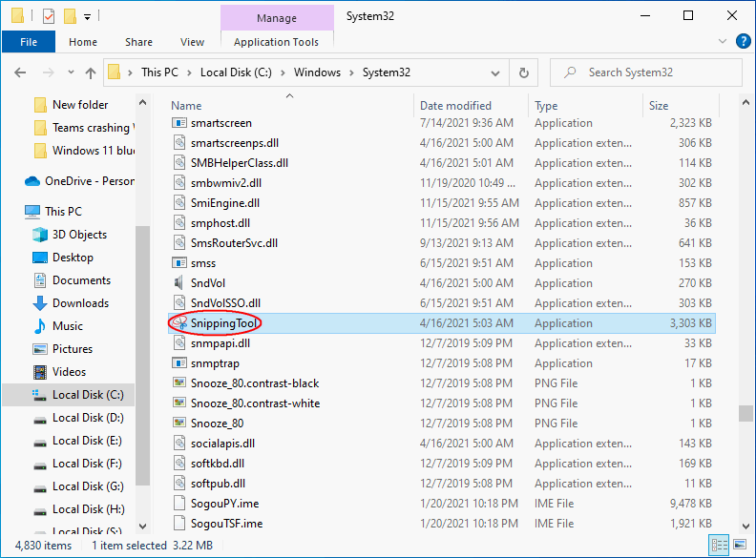
Task: Select the snmptrap application icon
Action: [179, 363]
